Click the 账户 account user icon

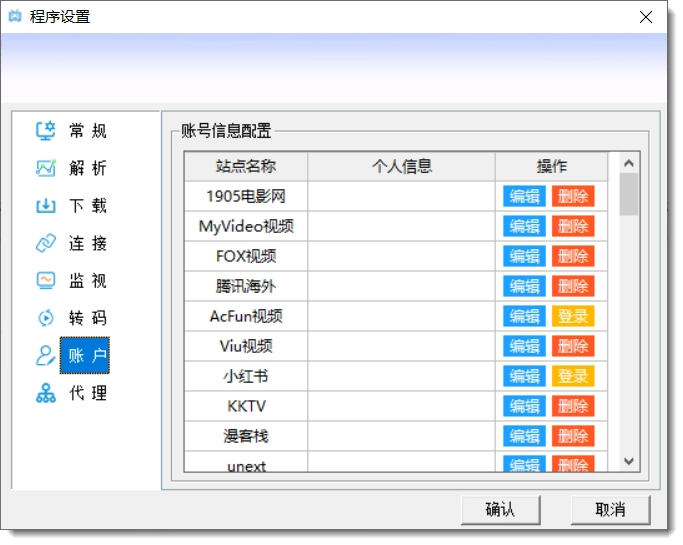45,355
